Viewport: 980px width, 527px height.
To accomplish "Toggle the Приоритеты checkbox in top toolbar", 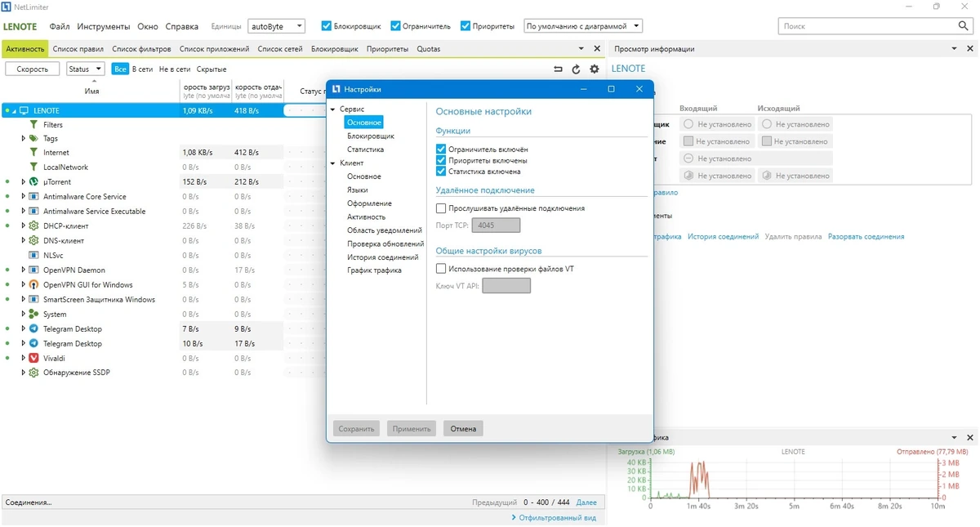I will tap(465, 26).
